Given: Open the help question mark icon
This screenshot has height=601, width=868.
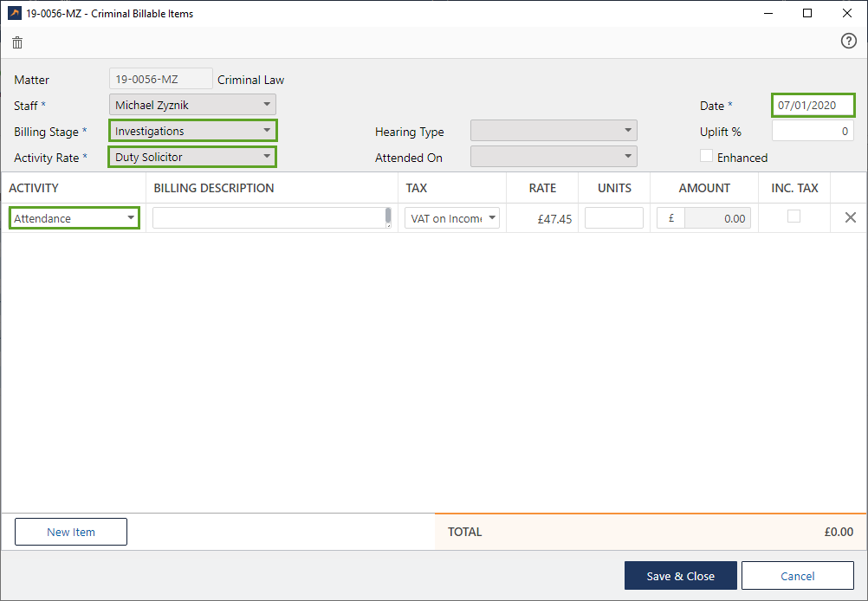Looking at the screenshot, I should point(848,42).
